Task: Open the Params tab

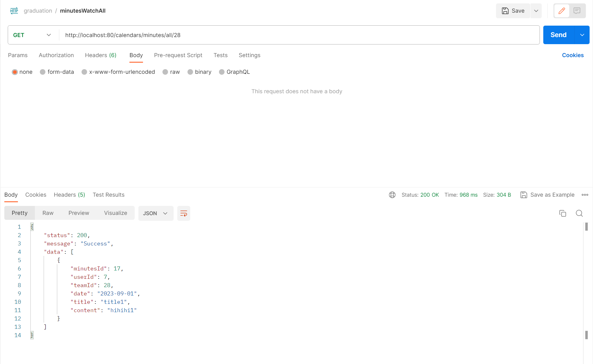Action: tap(18, 55)
